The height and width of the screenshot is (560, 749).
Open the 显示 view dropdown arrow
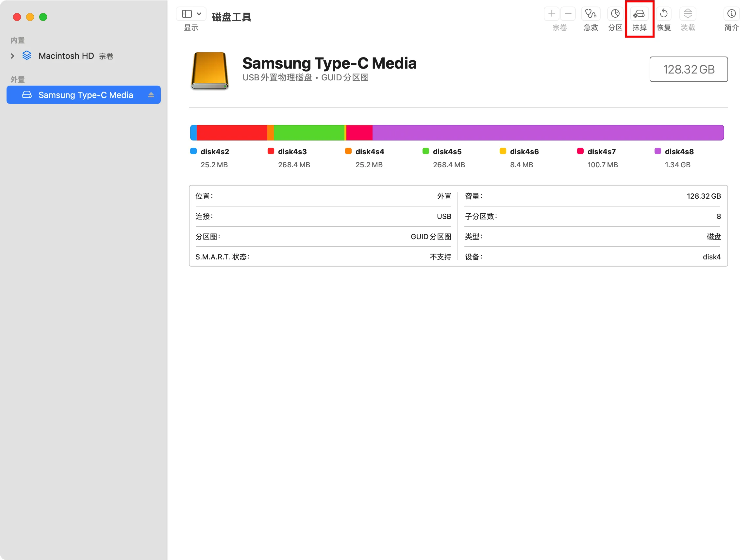[199, 14]
